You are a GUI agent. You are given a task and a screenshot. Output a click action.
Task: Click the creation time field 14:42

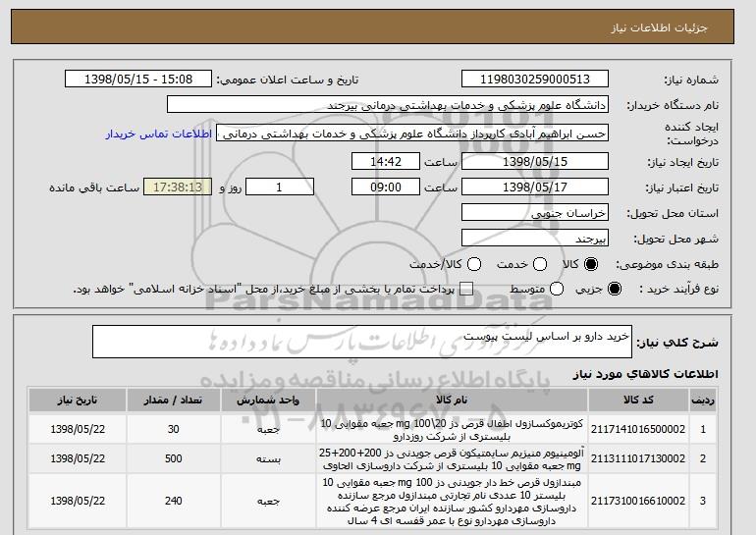pyautogui.click(x=386, y=161)
